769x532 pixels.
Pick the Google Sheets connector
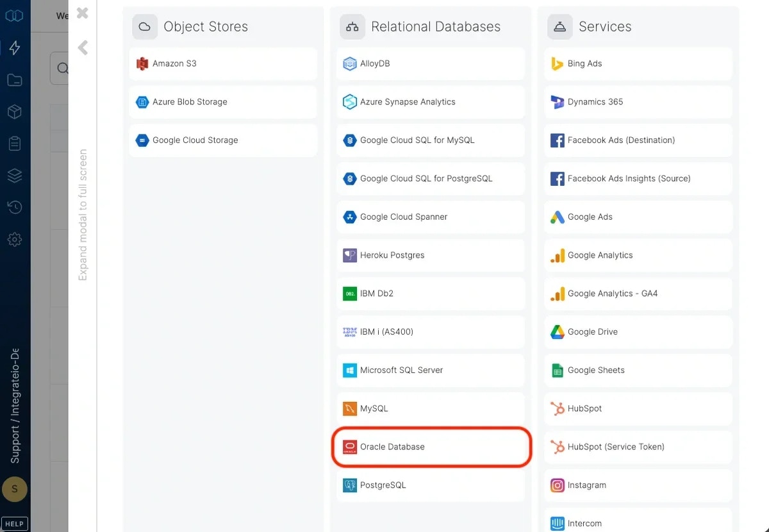tap(638, 370)
